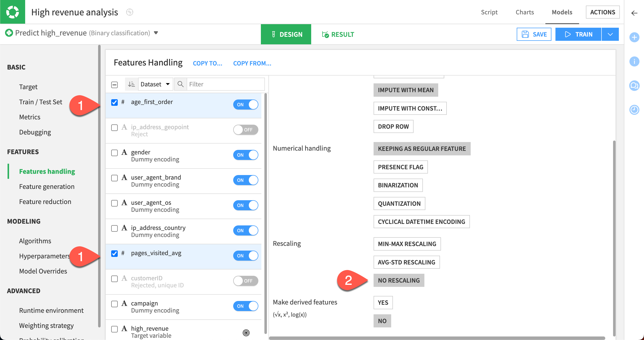Toggle gender feature off

246,155
